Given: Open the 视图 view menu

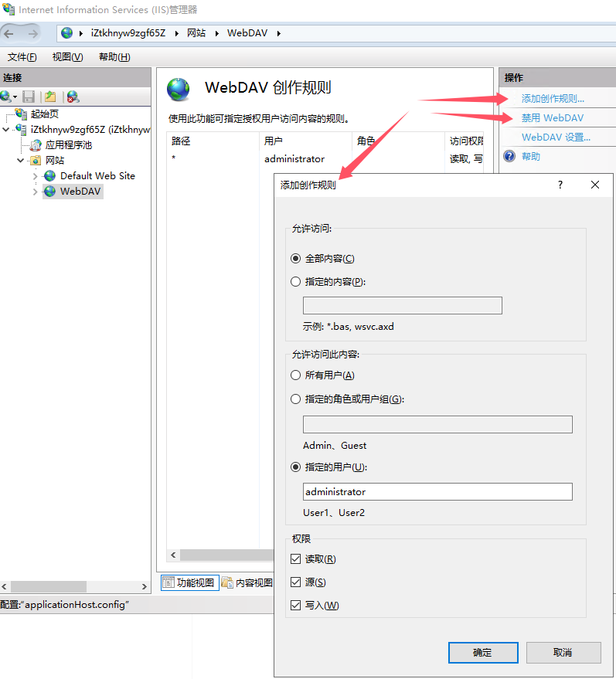Looking at the screenshot, I should point(67,57).
